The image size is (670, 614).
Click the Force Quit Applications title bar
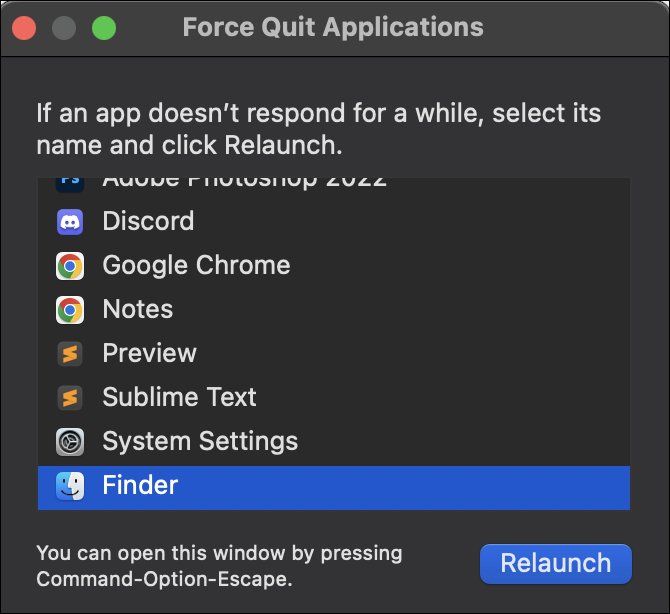coord(335,28)
